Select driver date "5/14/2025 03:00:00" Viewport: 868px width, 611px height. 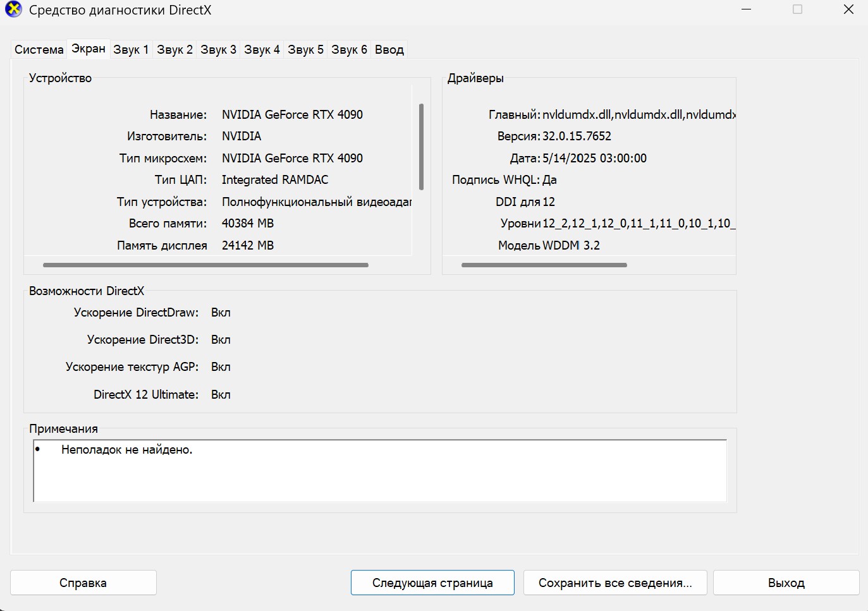pyautogui.click(x=594, y=158)
